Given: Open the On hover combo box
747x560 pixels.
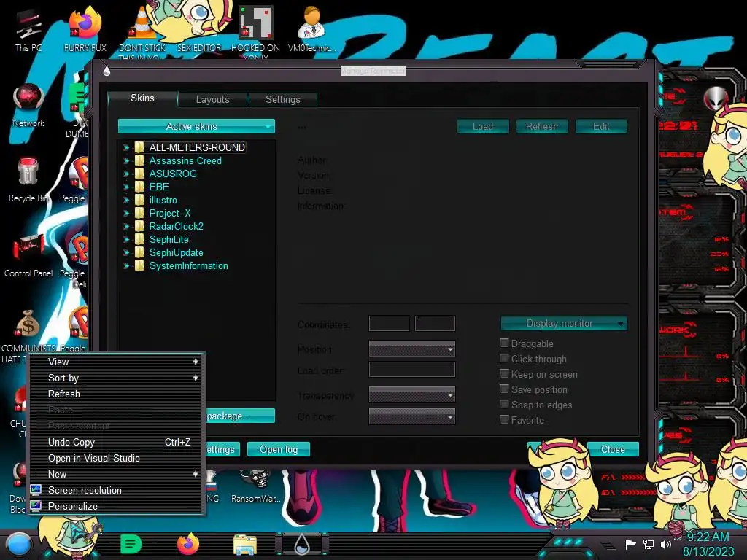Looking at the screenshot, I should click(x=412, y=416).
